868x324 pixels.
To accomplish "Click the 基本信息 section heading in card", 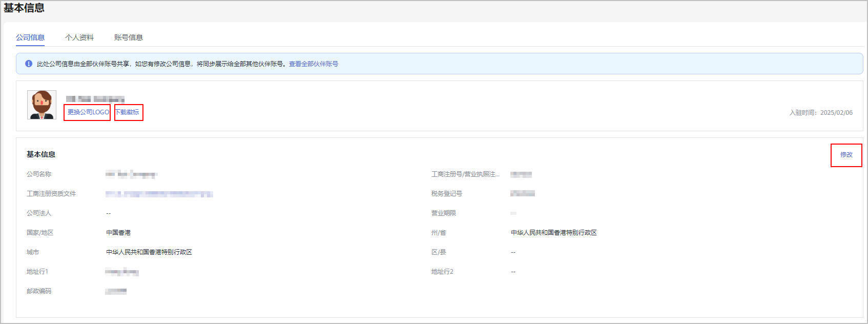I will coord(41,154).
